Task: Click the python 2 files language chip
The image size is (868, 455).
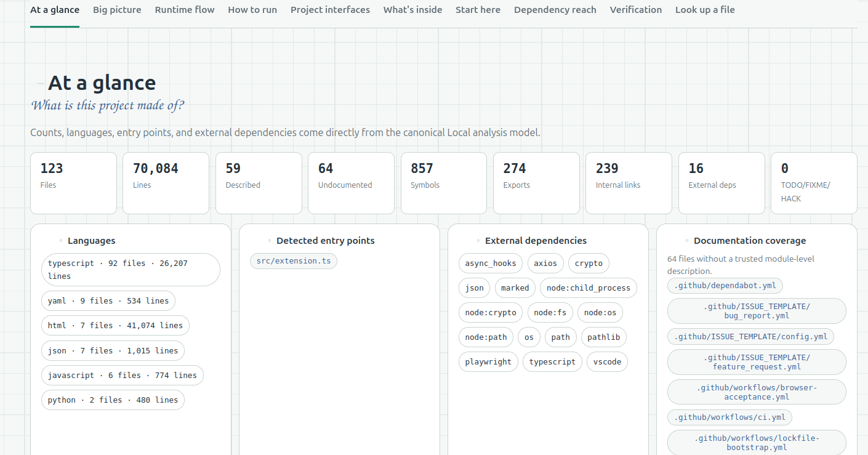Action: pos(113,400)
